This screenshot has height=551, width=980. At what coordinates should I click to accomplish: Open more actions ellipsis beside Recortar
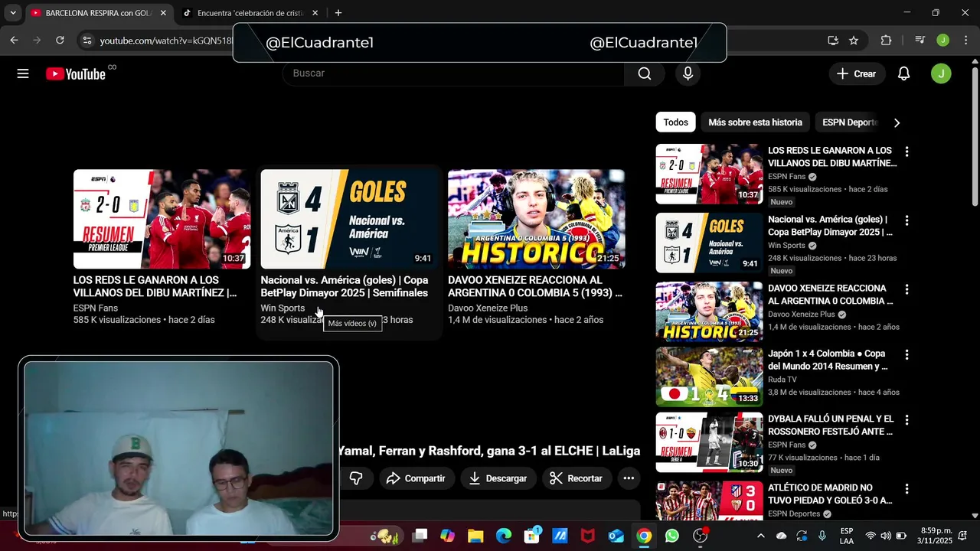[x=629, y=478]
